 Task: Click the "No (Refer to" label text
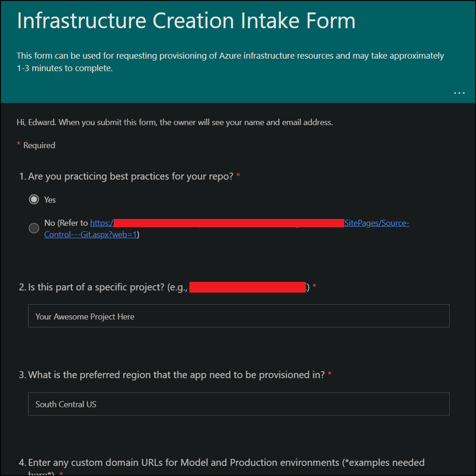(x=66, y=223)
